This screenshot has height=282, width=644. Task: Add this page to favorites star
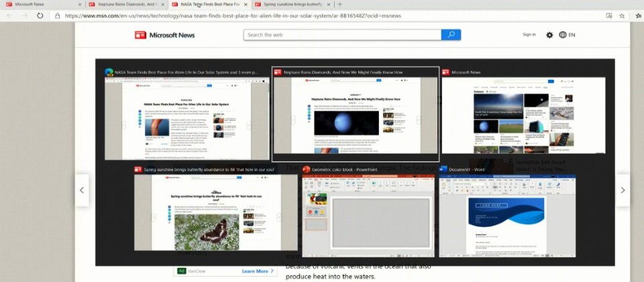pyautogui.click(x=623, y=15)
